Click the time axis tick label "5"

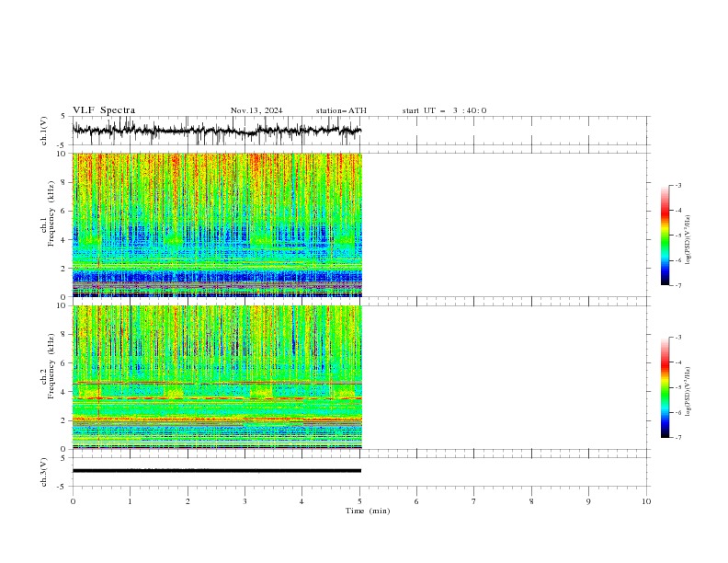coord(359,501)
